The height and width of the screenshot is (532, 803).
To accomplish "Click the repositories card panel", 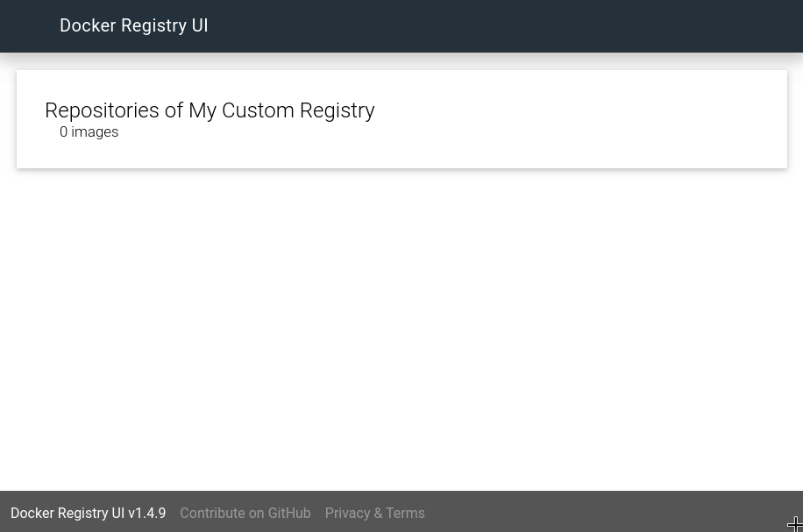I will click(x=401, y=118).
